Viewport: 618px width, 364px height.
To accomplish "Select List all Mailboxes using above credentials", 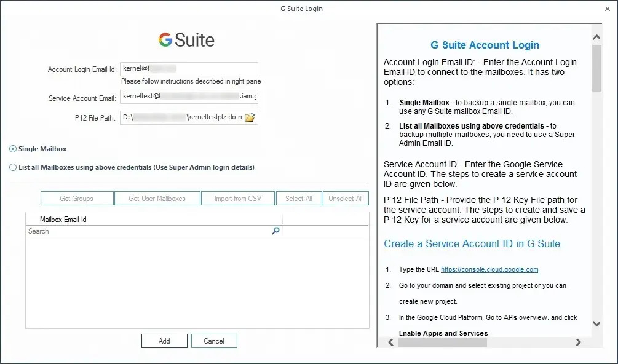I will [13, 167].
